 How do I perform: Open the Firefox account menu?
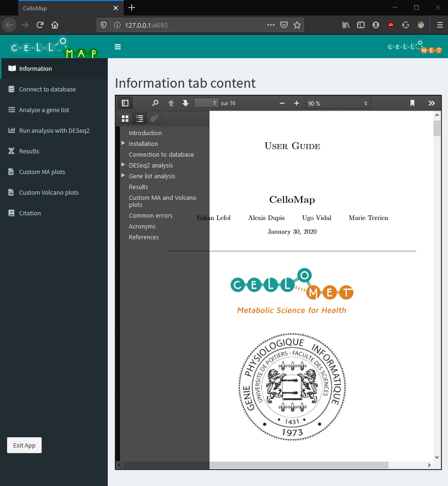pyautogui.click(x=376, y=25)
